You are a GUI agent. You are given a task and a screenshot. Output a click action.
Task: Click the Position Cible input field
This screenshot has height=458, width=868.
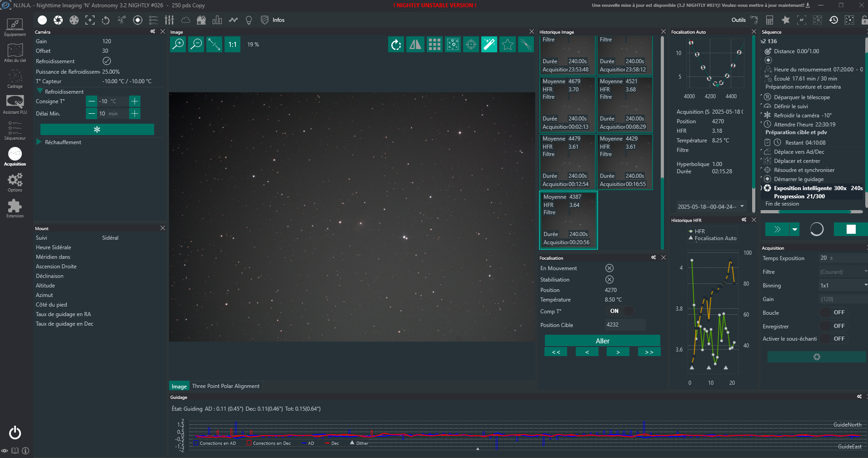tap(624, 325)
